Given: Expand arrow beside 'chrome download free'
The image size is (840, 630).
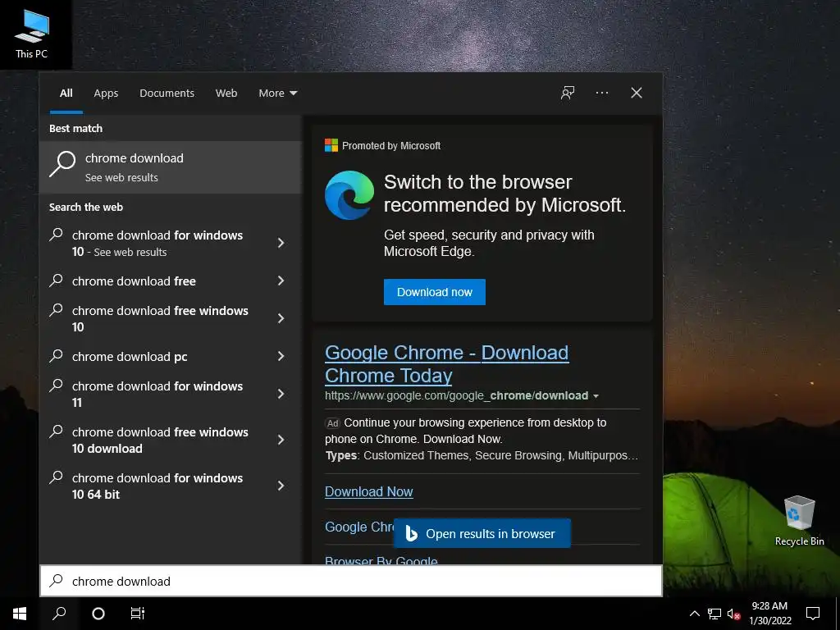Looking at the screenshot, I should (281, 281).
